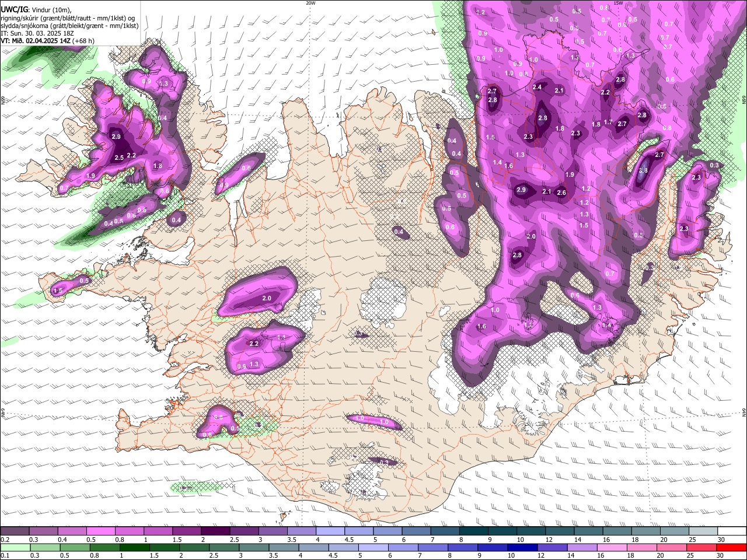Pick the 25–30 crimson swatch on the lower scale
Viewport: 747px width, 560px height.
703,548
